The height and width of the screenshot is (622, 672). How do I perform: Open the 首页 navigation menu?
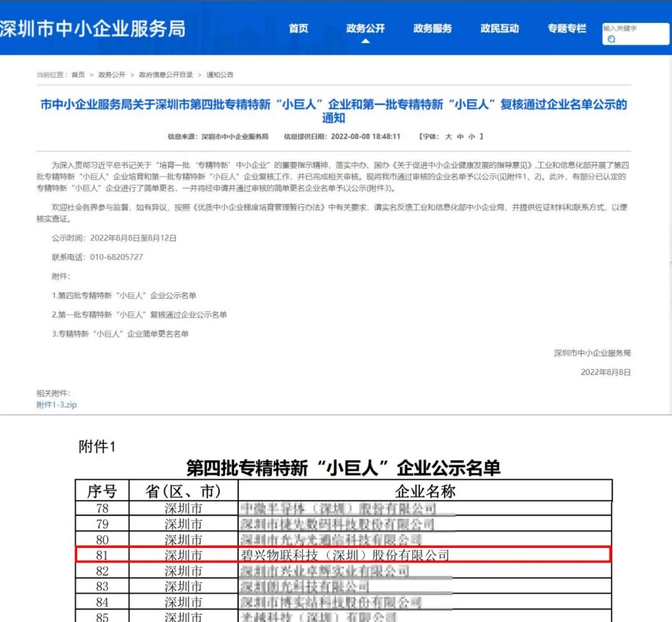(x=298, y=28)
